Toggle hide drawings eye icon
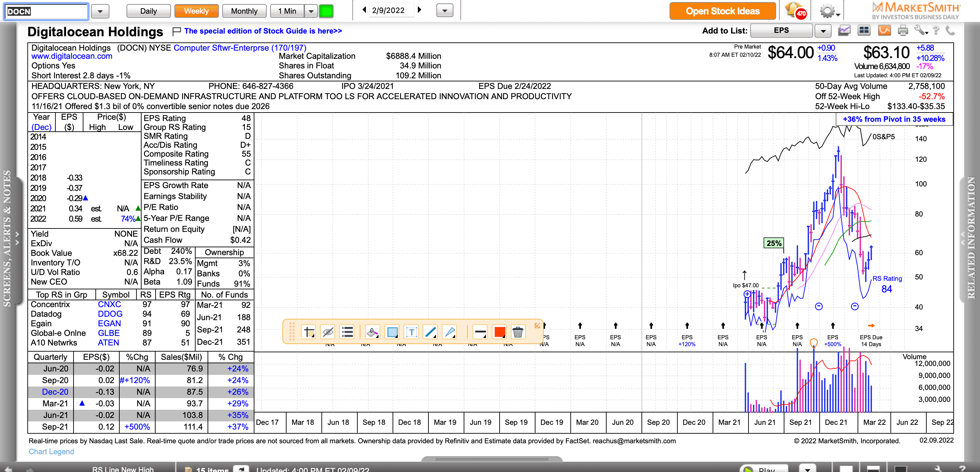Screen dimensions: 980x472 click(x=328, y=332)
